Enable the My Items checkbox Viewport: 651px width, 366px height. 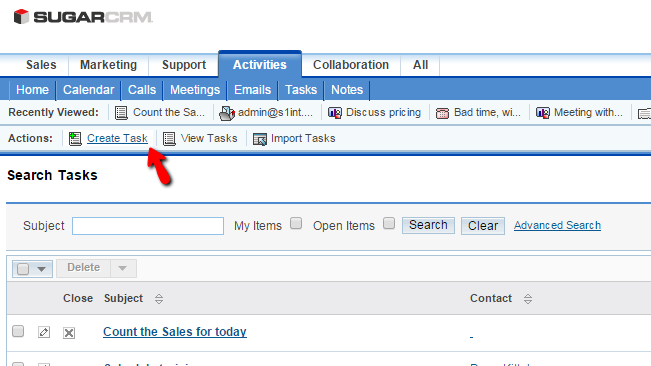(x=296, y=223)
